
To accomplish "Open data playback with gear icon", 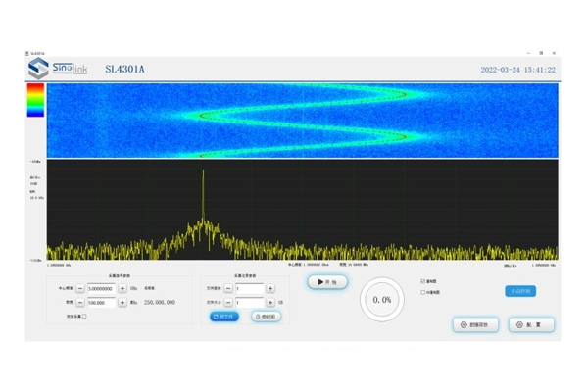I will coord(477,324).
